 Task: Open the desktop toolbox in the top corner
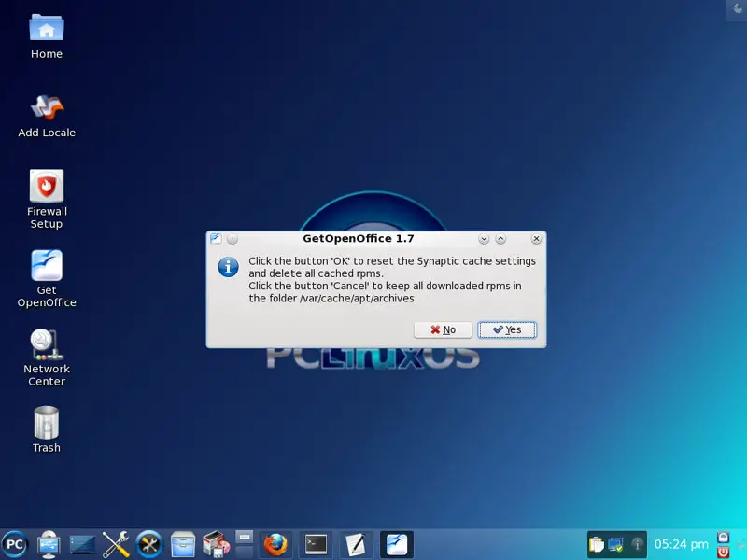tap(737, 9)
